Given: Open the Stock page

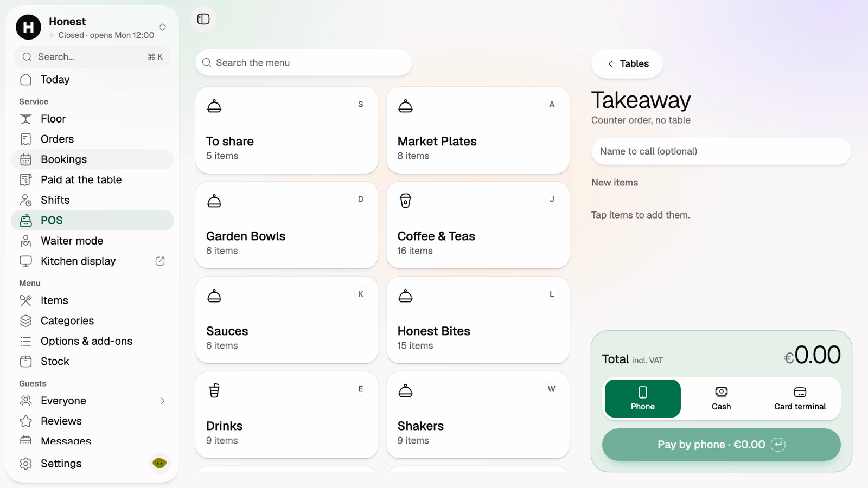Looking at the screenshot, I should 92,361.
